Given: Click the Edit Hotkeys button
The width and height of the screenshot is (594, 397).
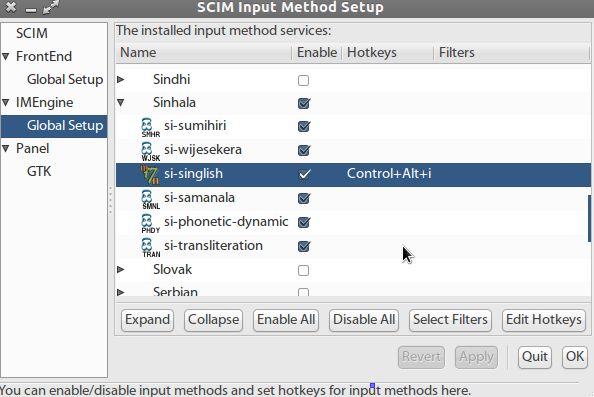Looking at the screenshot, I should point(544,320).
